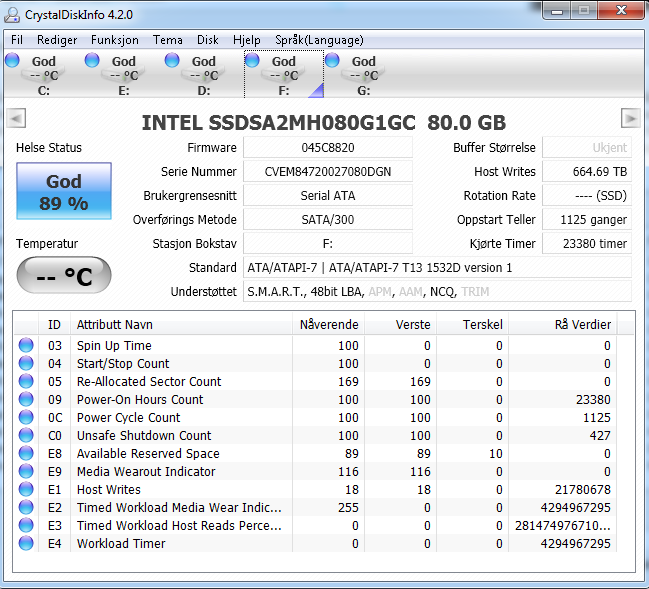Click status orb of Media Wearout Indicator

pos(26,471)
